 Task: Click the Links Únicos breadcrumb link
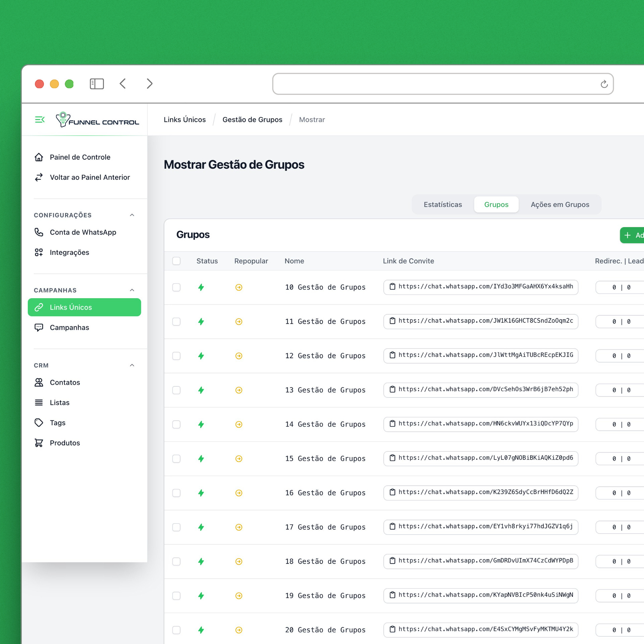[x=185, y=120]
